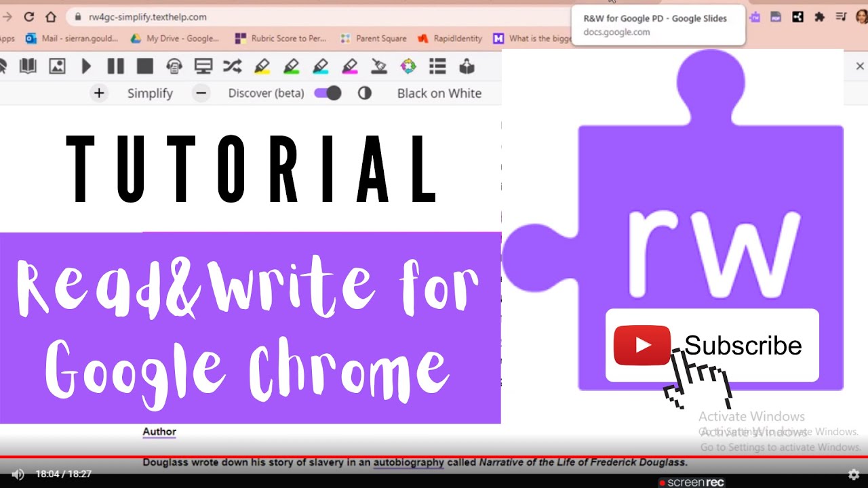Screen dimensions: 868x488
Task: Turn on the Screen Mask monitor icon
Action: tap(203, 66)
